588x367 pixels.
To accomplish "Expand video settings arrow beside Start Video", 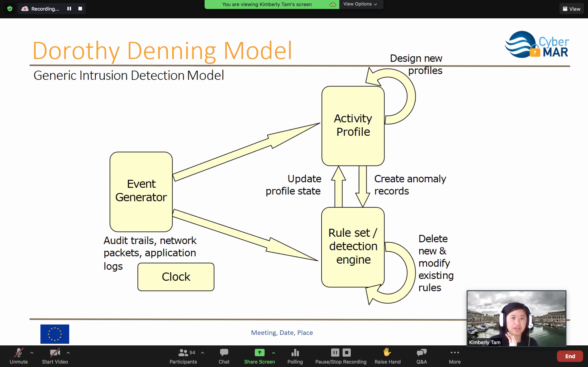I will click(68, 353).
